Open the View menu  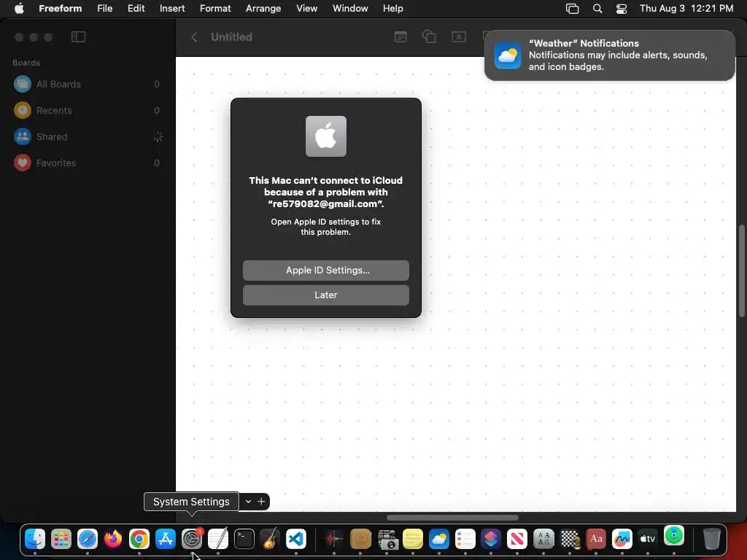[307, 8]
